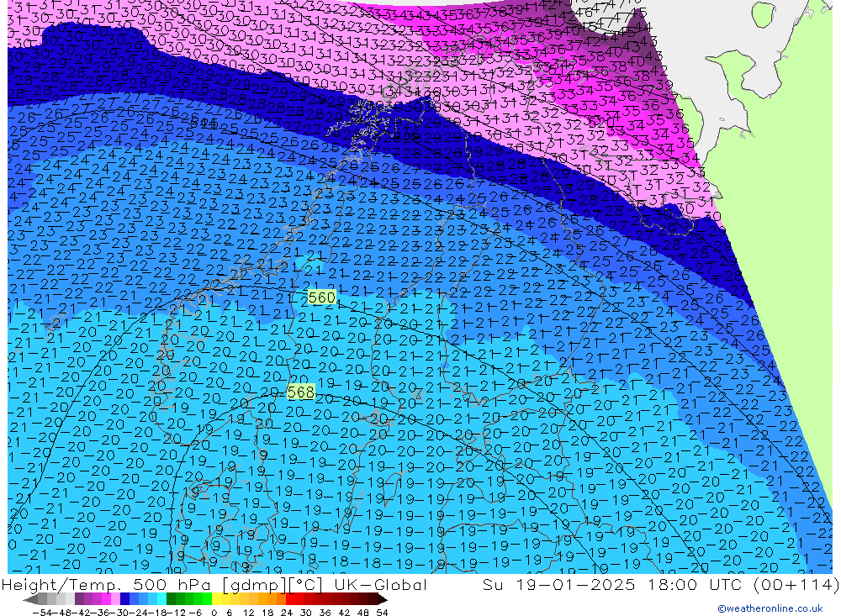
Task: Click the '(00+114)' forecast hour text
Action: point(796,584)
